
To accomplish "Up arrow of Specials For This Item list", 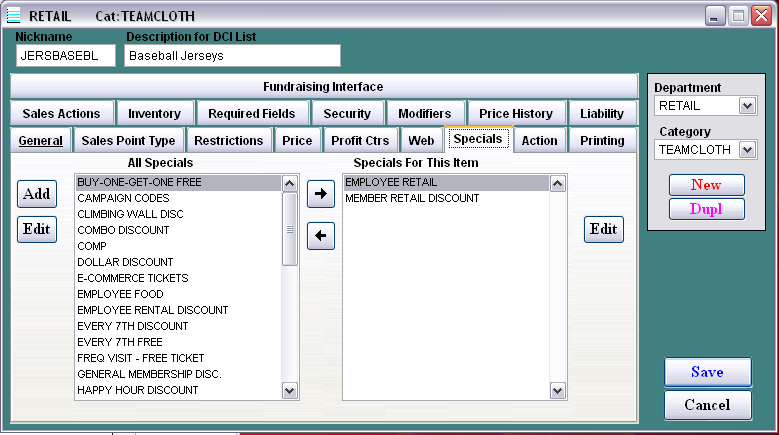I will [x=557, y=184].
